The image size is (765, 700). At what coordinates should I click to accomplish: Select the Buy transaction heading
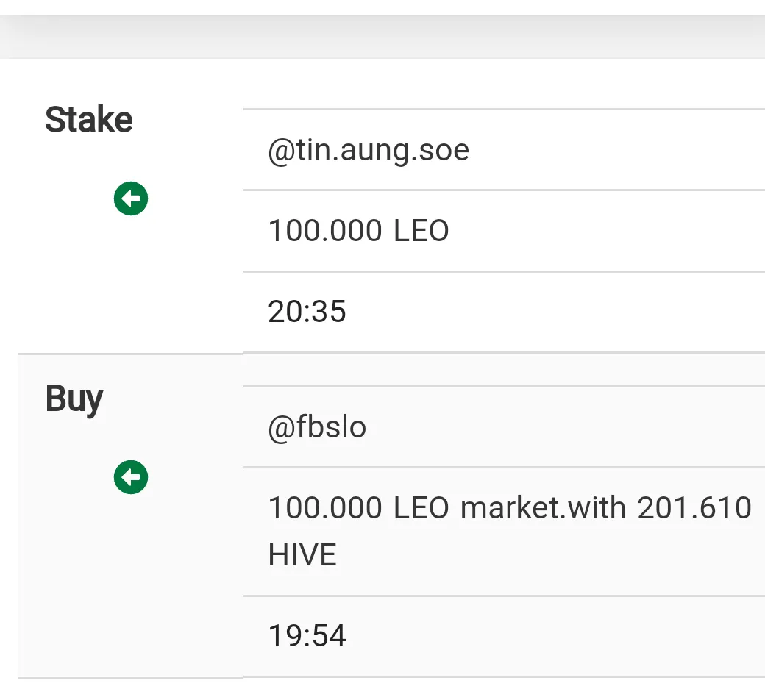tap(74, 399)
